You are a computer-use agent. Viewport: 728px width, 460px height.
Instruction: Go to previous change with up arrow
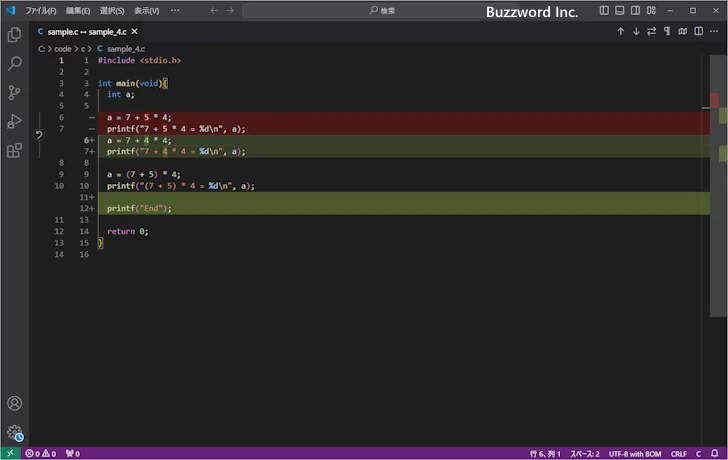[x=620, y=32]
